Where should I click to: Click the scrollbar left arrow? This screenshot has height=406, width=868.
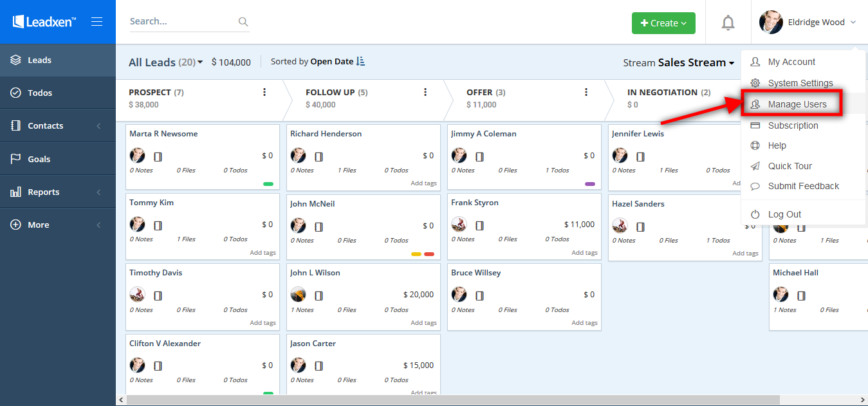coord(121,400)
